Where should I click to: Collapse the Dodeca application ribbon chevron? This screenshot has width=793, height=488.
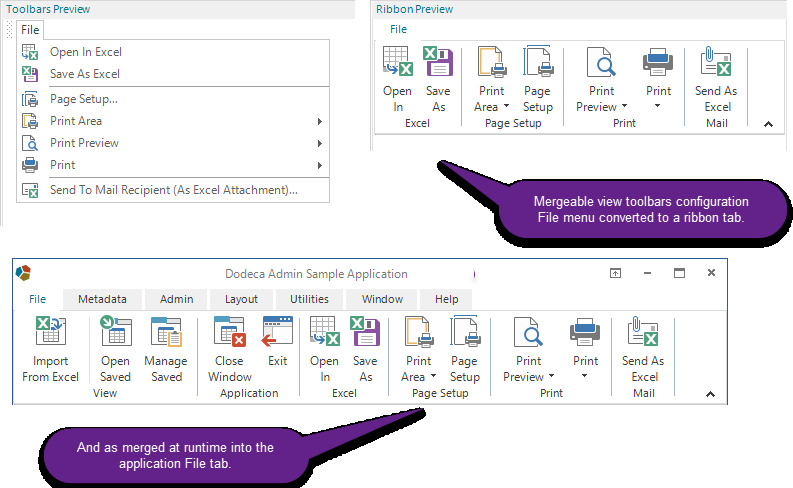coord(711,394)
